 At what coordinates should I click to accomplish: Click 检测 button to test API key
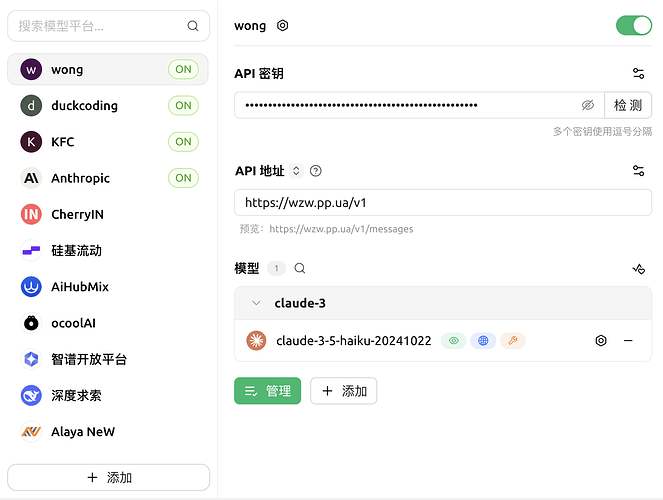pos(628,105)
